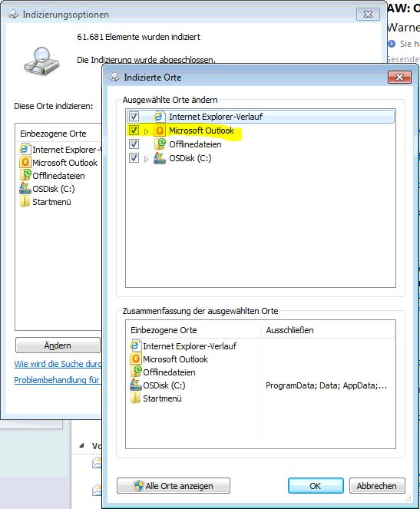Click the Ändern button

(x=58, y=345)
